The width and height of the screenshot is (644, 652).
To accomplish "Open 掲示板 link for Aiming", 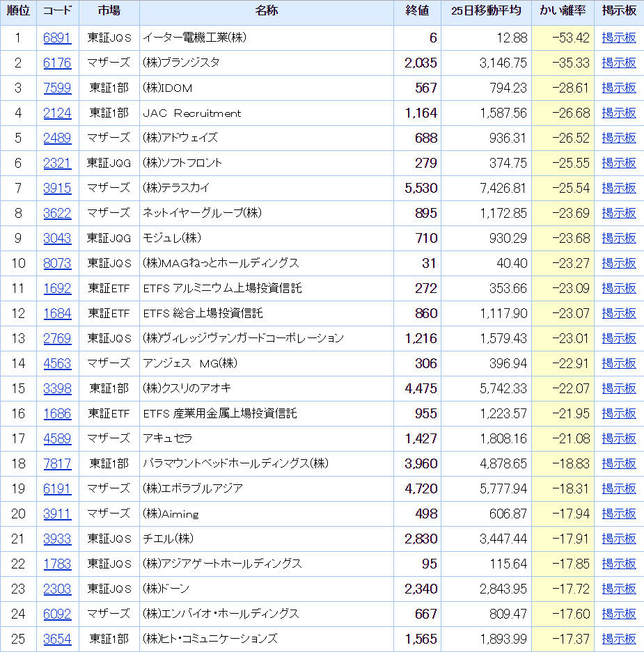I will tap(619, 514).
